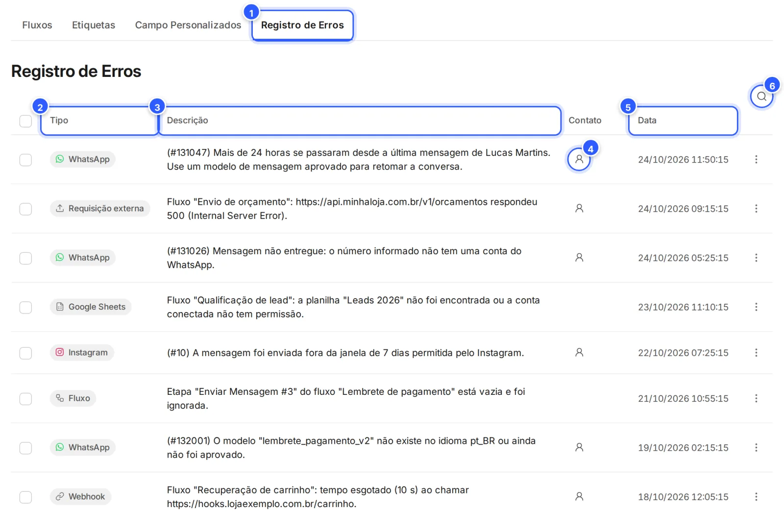Open the Campo Personalizados tab
The height and width of the screenshot is (532, 784).
click(x=188, y=25)
